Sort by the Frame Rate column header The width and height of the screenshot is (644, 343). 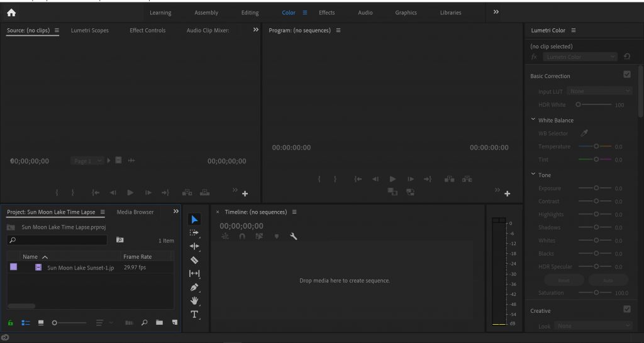coord(138,256)
